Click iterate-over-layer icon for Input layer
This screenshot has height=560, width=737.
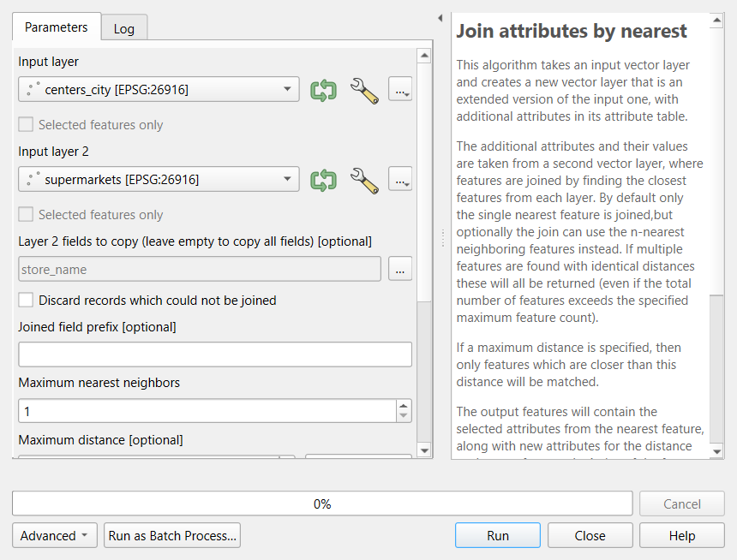pos(323,90)
